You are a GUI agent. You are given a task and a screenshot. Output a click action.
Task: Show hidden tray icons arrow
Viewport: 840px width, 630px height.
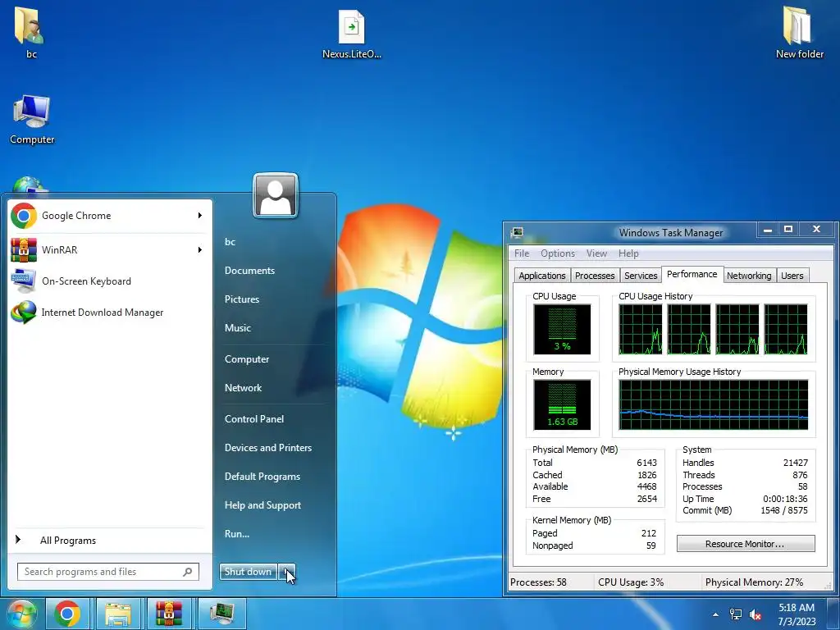point(715,614)
